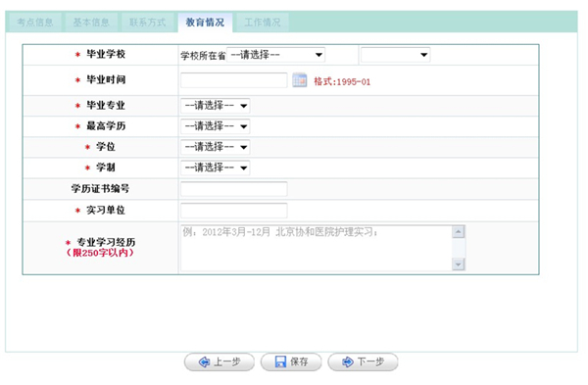Proceed with the 下一步 button
This screenshot has height=385, width=588.
363,361
